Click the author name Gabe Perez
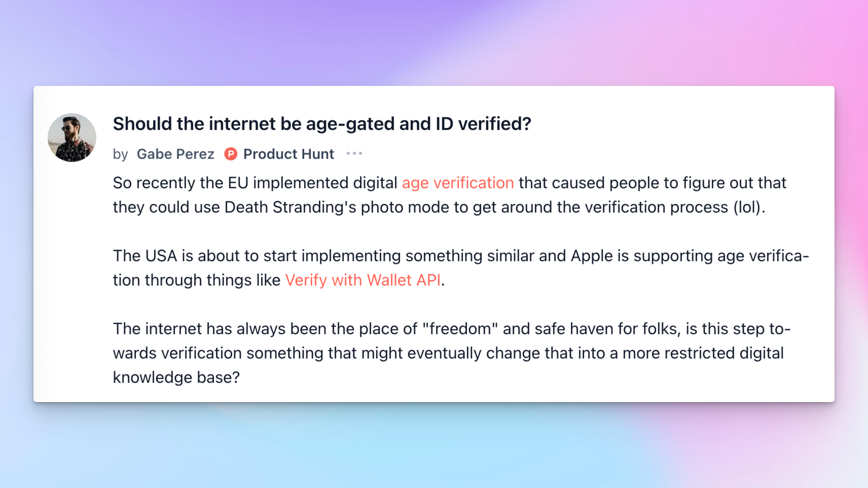 point(176,154)
